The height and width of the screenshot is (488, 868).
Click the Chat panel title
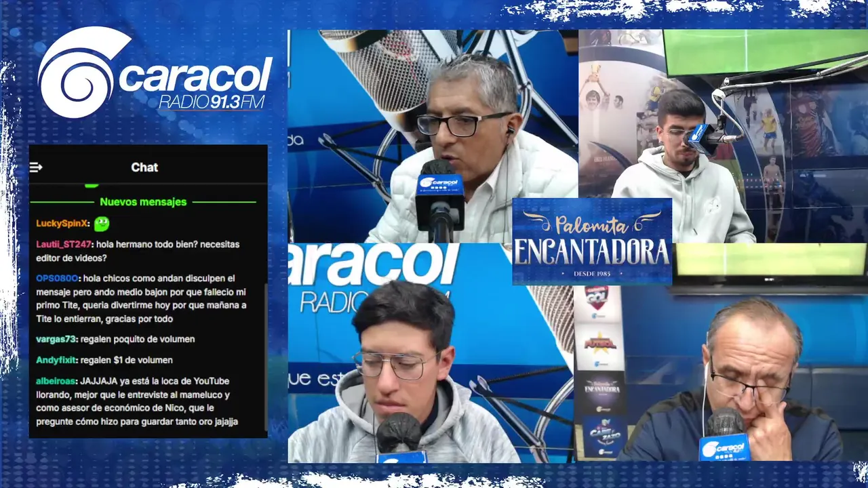[144, 167]
